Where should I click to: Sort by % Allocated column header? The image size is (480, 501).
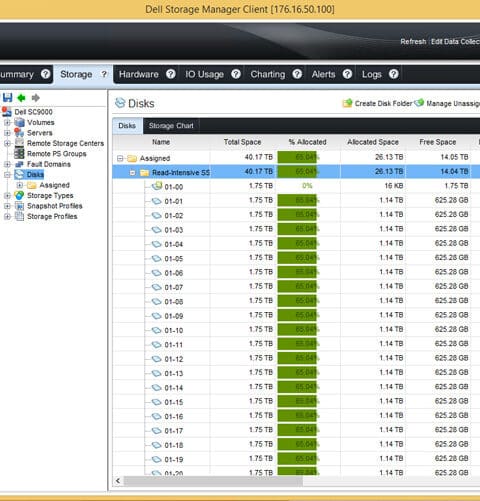307,142
